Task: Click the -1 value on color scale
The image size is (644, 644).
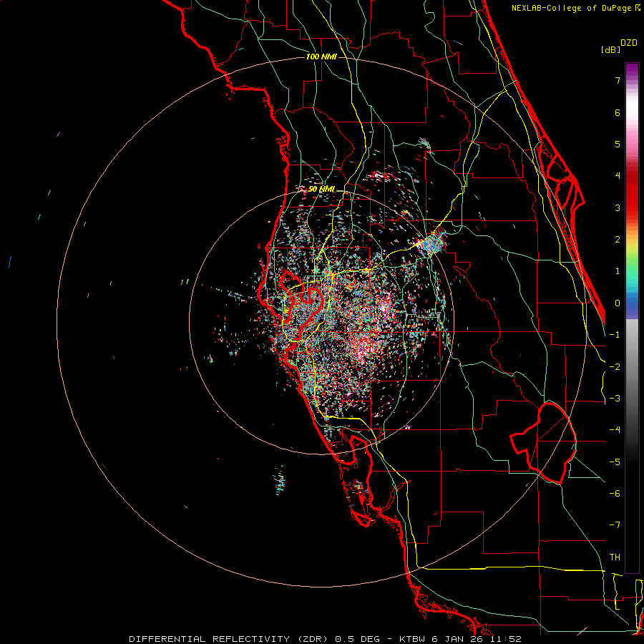Action: (x=615, y=335)
